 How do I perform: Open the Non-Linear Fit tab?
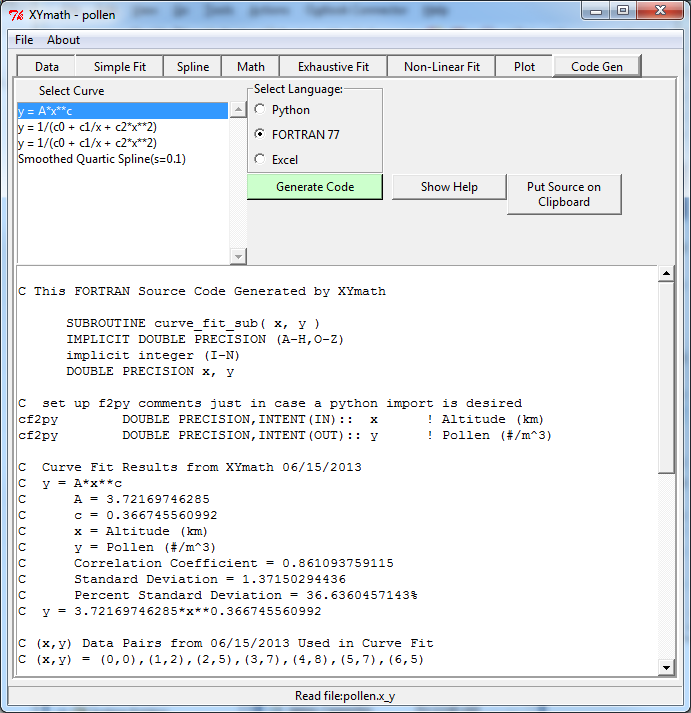tap(442, 67)
